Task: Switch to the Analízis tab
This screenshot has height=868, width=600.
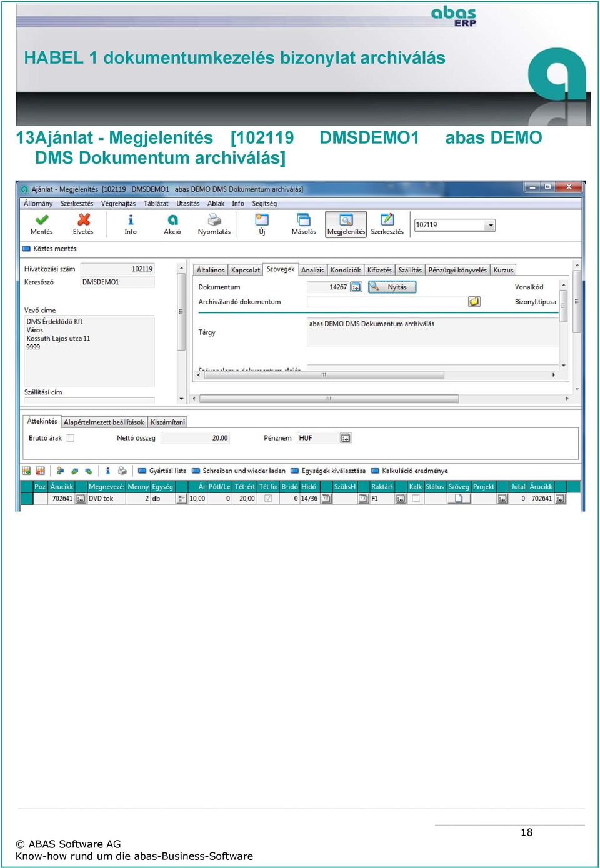Action: pyautogui.click(x=312, y=270)
